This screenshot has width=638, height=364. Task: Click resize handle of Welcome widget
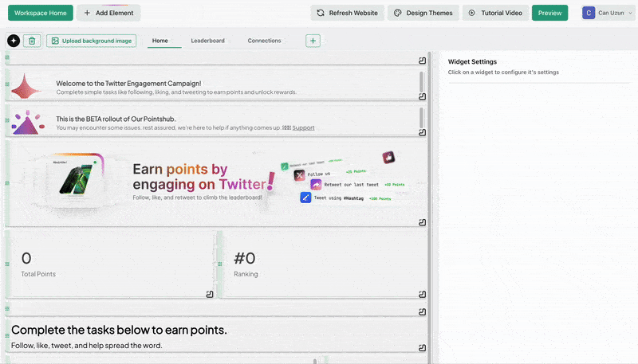[423, 96]
